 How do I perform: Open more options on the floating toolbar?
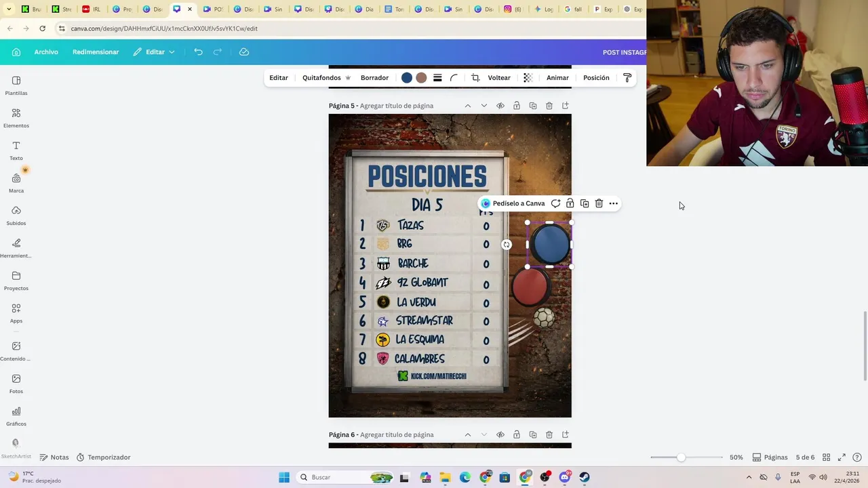614,203
